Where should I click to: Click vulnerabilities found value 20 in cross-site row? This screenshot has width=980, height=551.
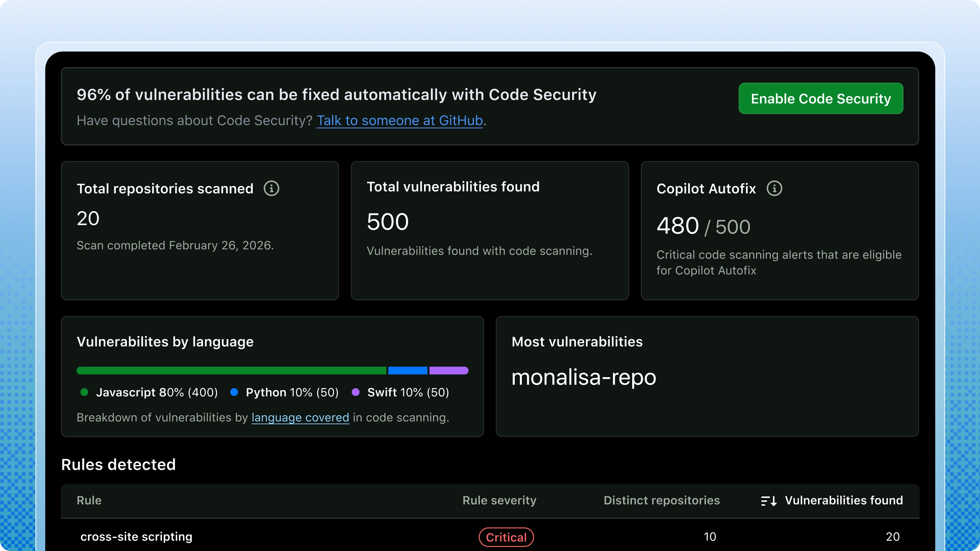[x=892, y=536]
